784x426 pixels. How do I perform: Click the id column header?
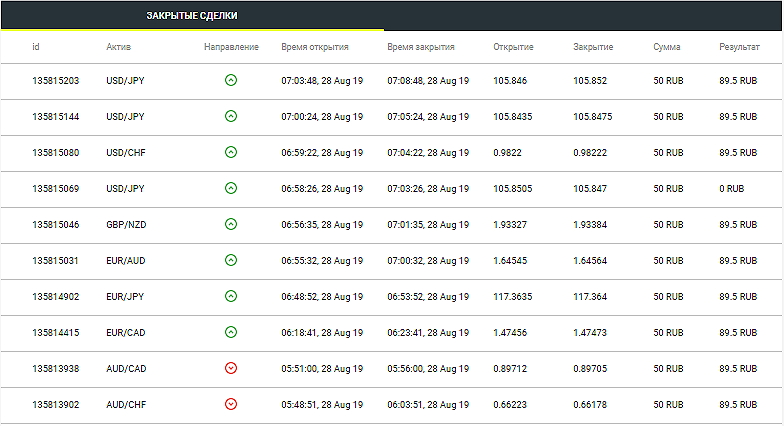point(36,46)
